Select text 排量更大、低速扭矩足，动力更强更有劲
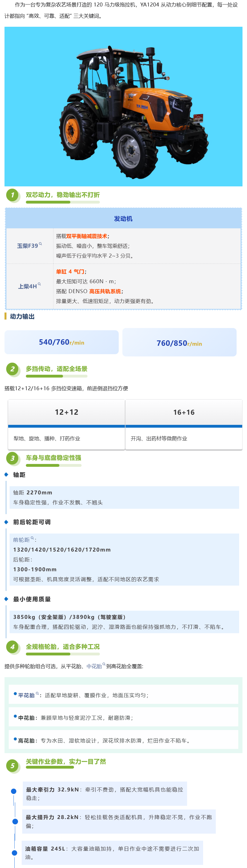The height and width of the screenshot is (868, 247). [x=105, y=301]
